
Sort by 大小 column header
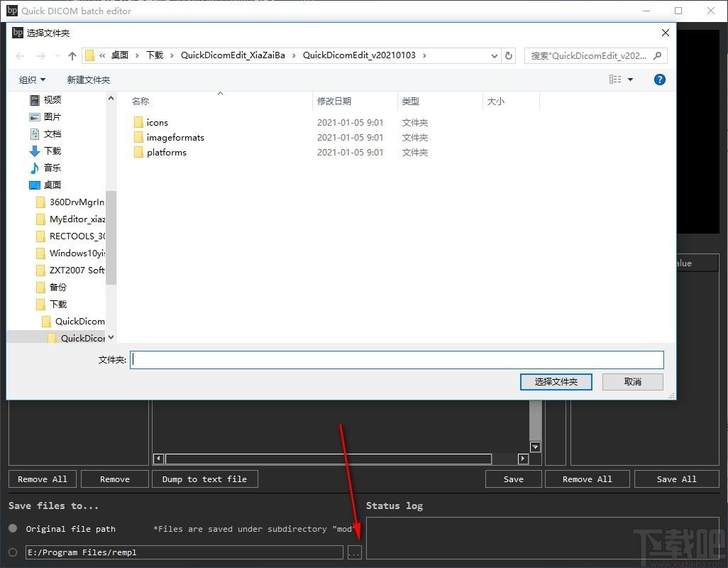point(495,102)
